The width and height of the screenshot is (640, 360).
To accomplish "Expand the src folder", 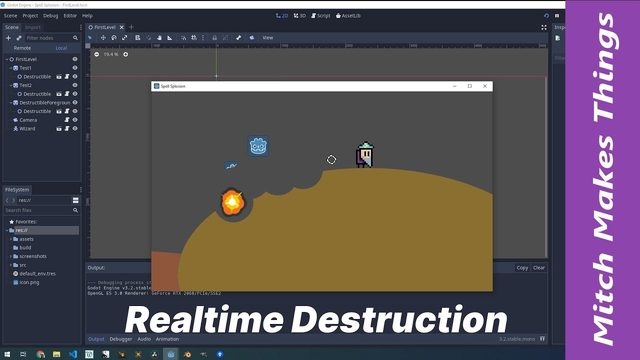I will coord(11,265).
